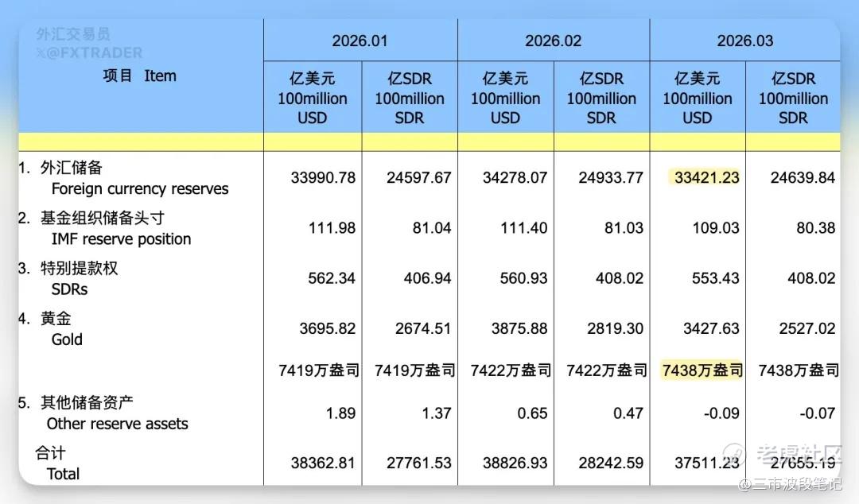This screenshot has height=504, width=859.
Task: Click the 80.38 cell
Action: coord(816,228)
